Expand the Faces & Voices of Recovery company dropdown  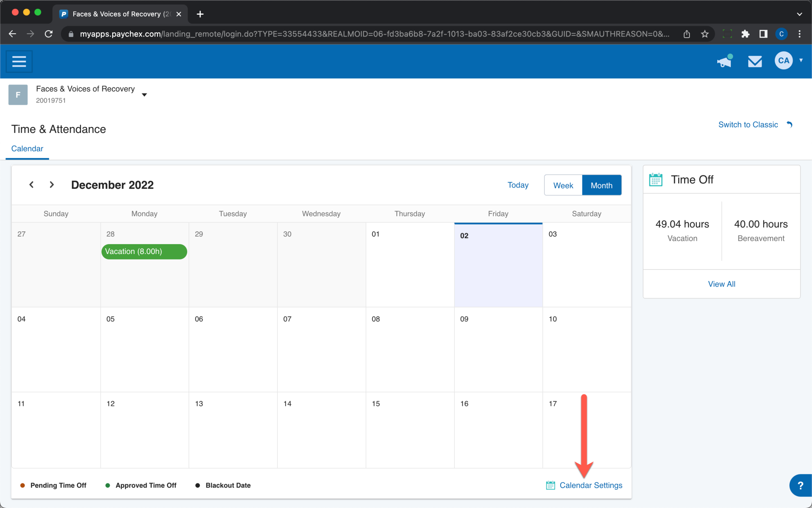click(x=144, y=94)
